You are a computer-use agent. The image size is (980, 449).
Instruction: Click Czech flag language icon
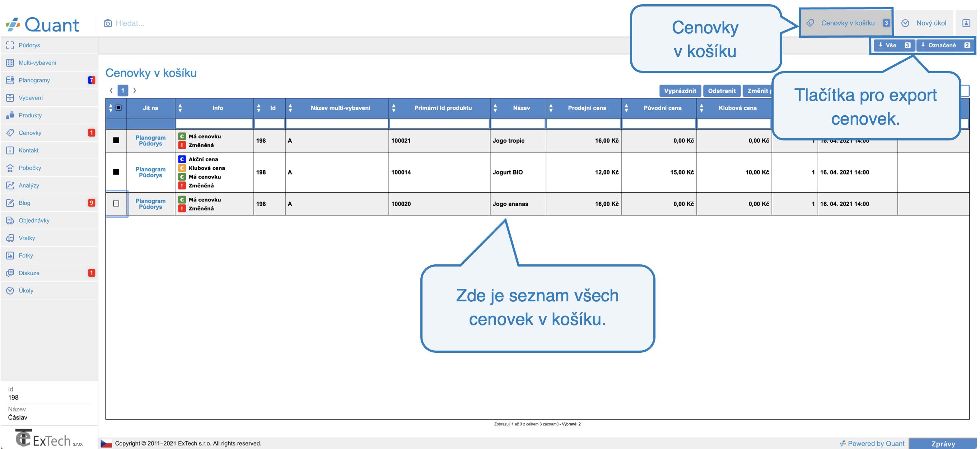tap(106, 443)
